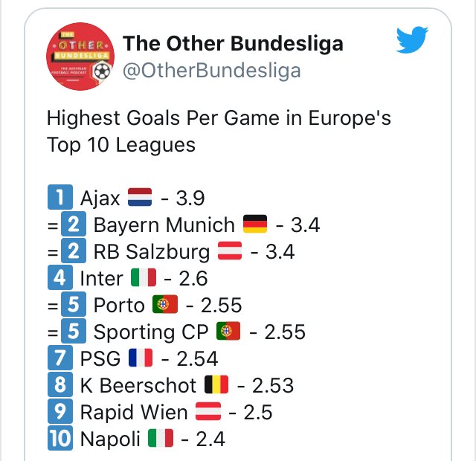Click the Portuguese flag beside Sporting CP
The width and height of the screenshot is (476, 461).
229,332
